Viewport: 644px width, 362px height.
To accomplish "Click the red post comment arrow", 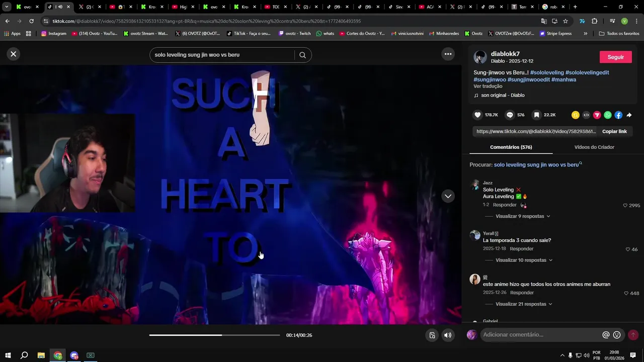I will tap(633, 335).
